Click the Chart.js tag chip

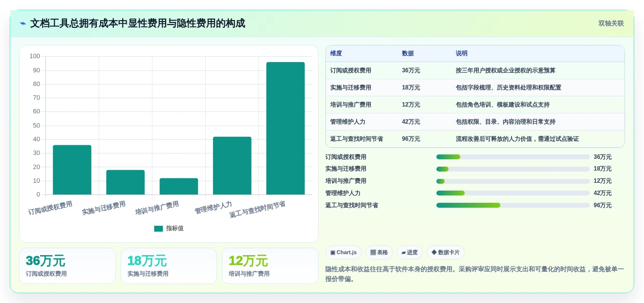pyautogui.click(x=343, y=253)
